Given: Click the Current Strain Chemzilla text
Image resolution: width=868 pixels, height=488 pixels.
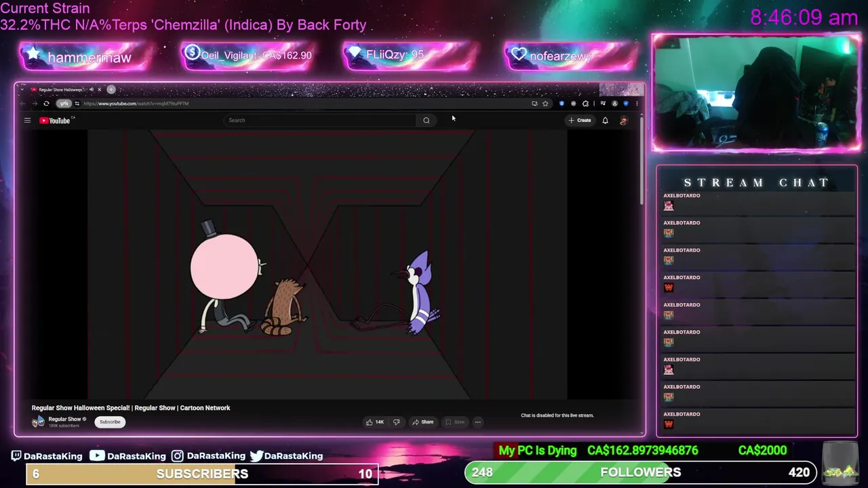Looking at the screenshot, I should point(183,17).
